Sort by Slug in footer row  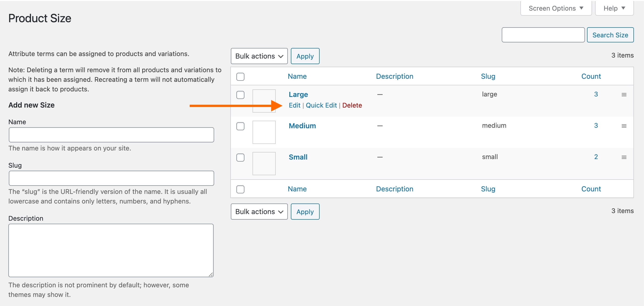coord(488,189)
